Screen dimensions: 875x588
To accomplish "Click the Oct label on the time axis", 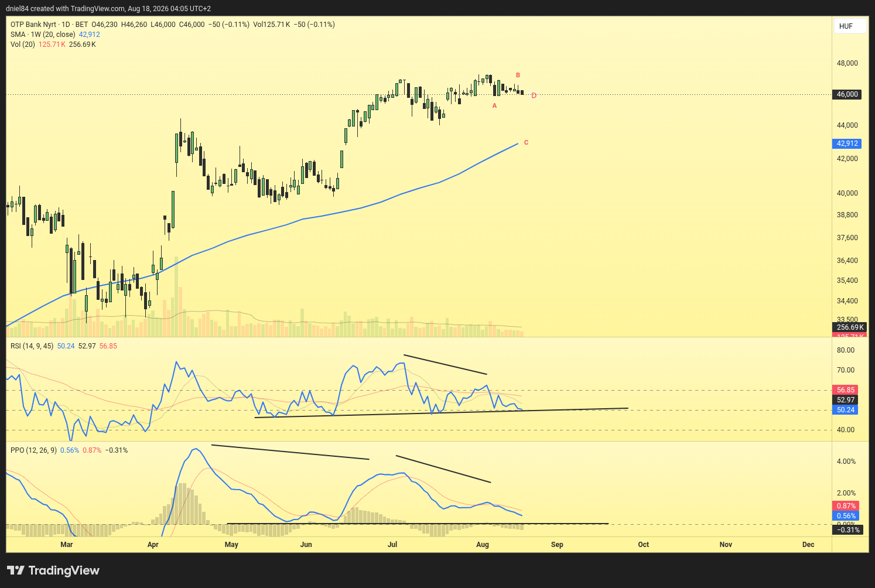I will click(644, 545).
